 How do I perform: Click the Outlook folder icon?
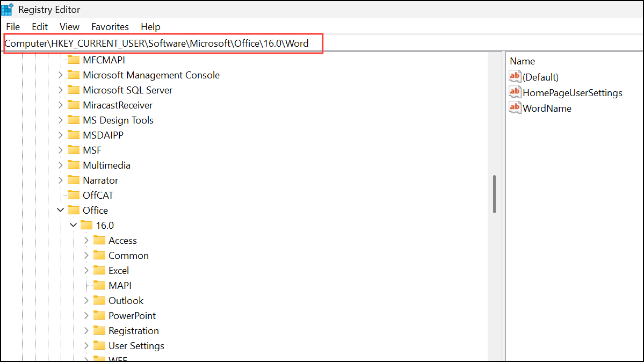[100, 300]
